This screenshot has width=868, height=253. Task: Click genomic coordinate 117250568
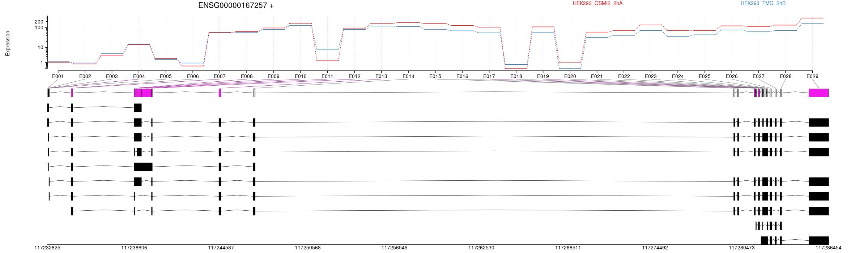pyautogui.click(x=308, y=248)
